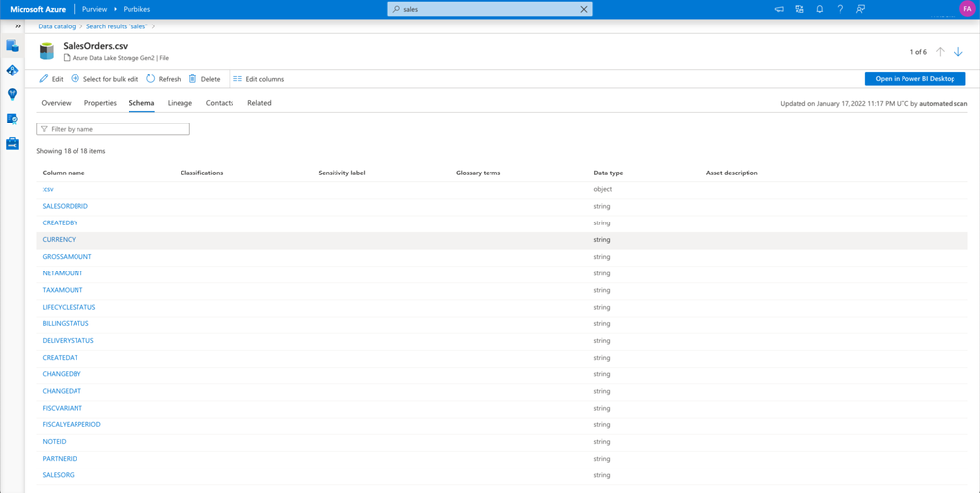Expand the left navigation chevron
980x493 pixels.
pyautogui.click(x=18, y=26)
